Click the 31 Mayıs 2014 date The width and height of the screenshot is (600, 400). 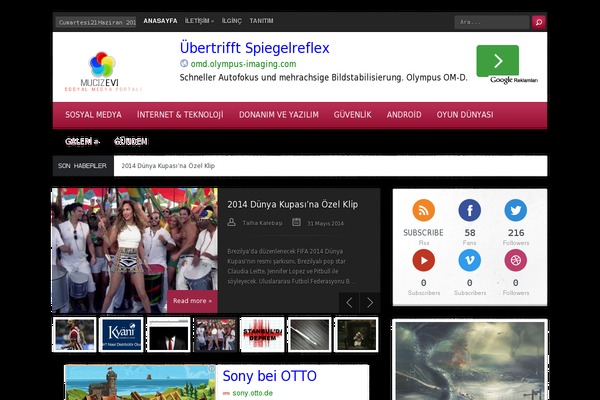[x=325, y=224]
